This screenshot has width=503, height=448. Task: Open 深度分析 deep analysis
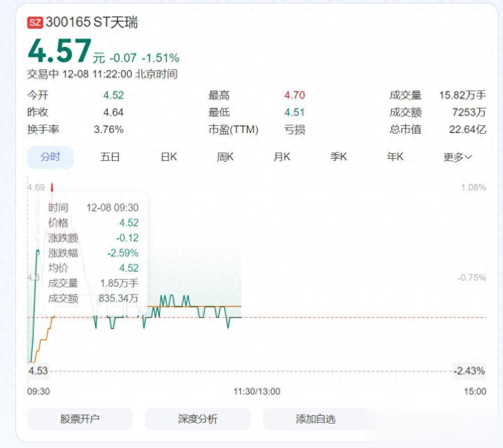pyautogui.click(x=197, y=419)
